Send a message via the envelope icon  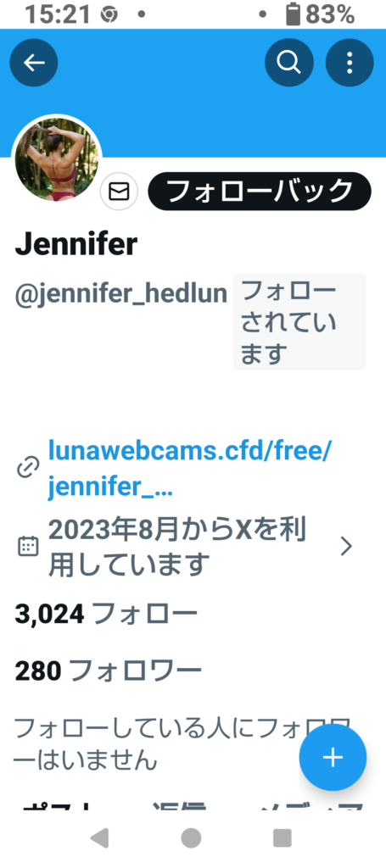tap(119, 192)
